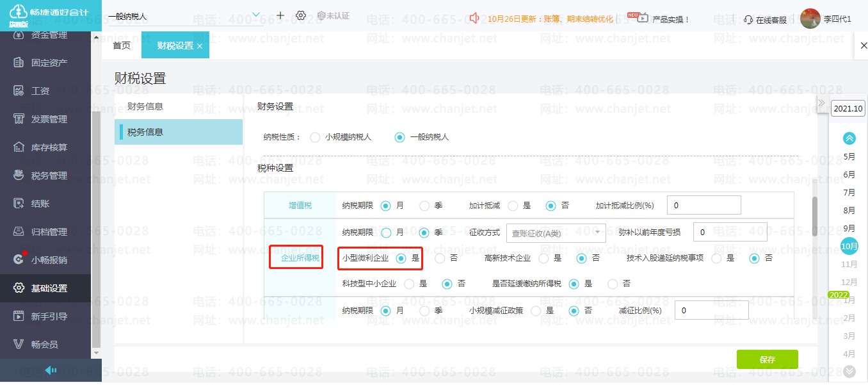Open the 征收方式 dropdown

tap(556, 233)
